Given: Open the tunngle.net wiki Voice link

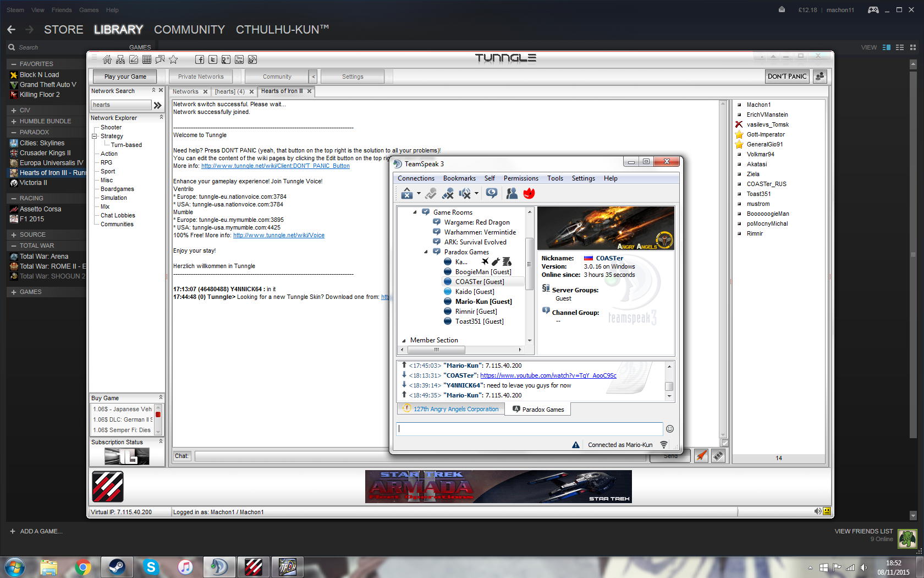Looking at the screenshot, I should [278, 235].
